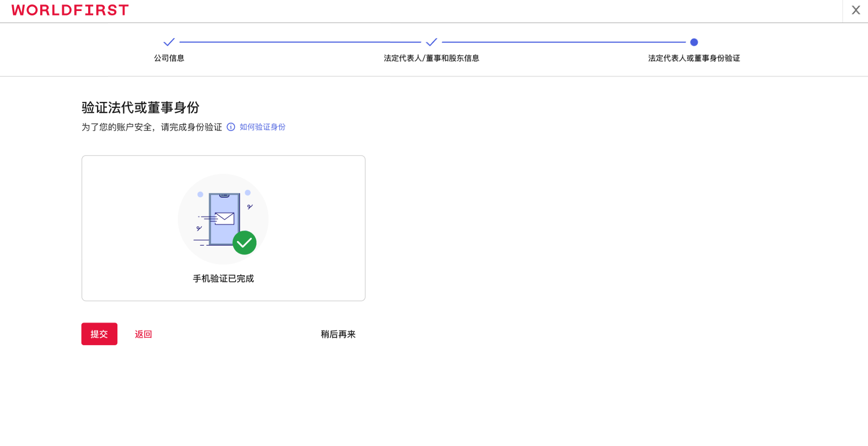The image size is (868, 446).
Task: Click the progress line between first two steps
Action: (x=300, y=42)
